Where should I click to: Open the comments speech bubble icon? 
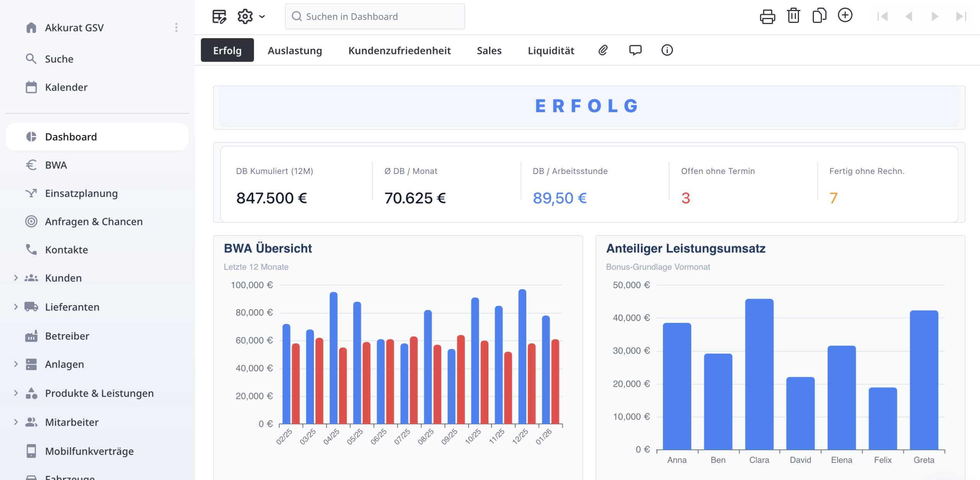pos(635,50)
